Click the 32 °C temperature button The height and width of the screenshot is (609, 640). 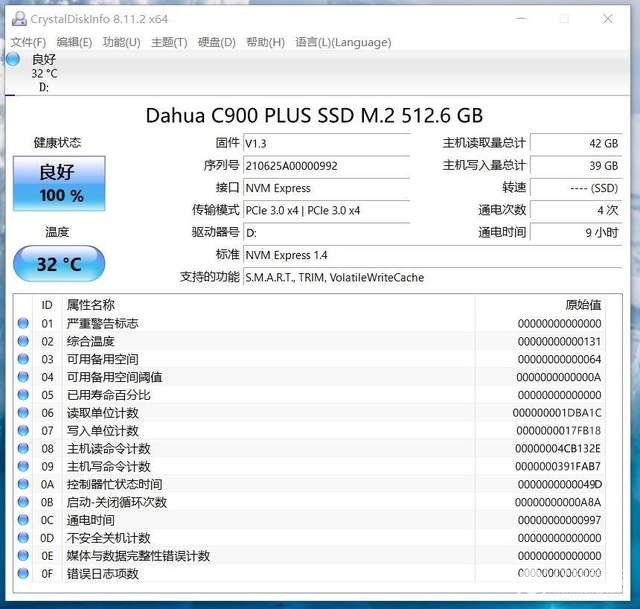point(59,264)
